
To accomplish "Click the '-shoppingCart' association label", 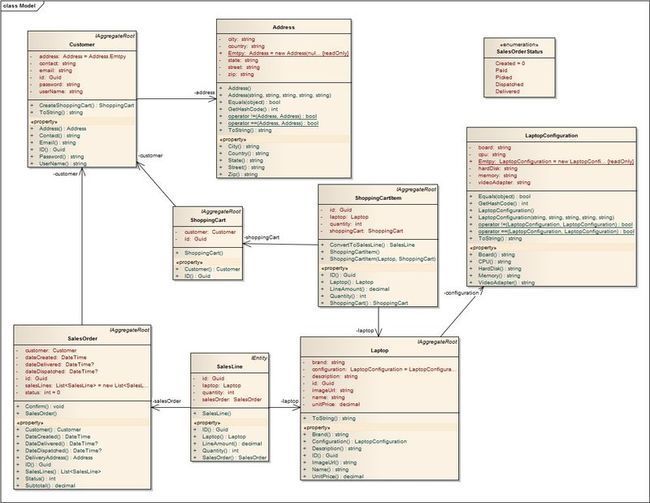I will pyautogui.click(x=262, y=238).
